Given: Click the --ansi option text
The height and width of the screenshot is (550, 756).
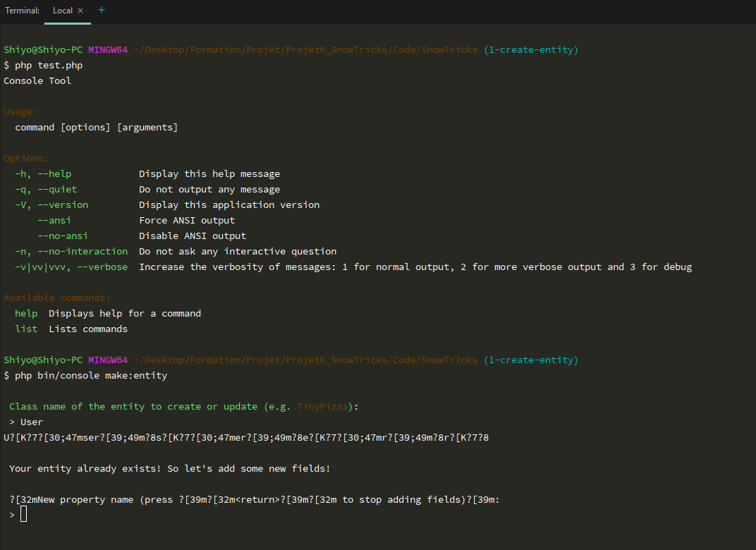Looking at the screenshot, I should (x=54, y=220).
